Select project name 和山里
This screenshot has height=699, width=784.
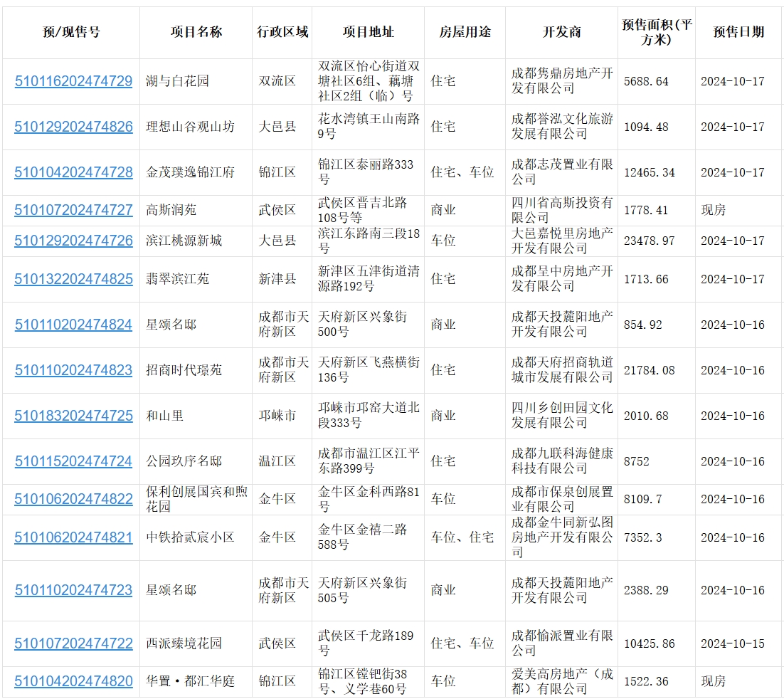[164, 416]
